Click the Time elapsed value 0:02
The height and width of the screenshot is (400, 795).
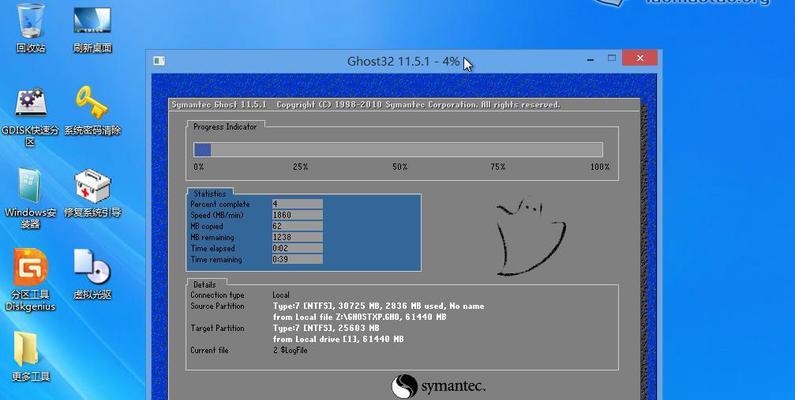click(297, 248)
